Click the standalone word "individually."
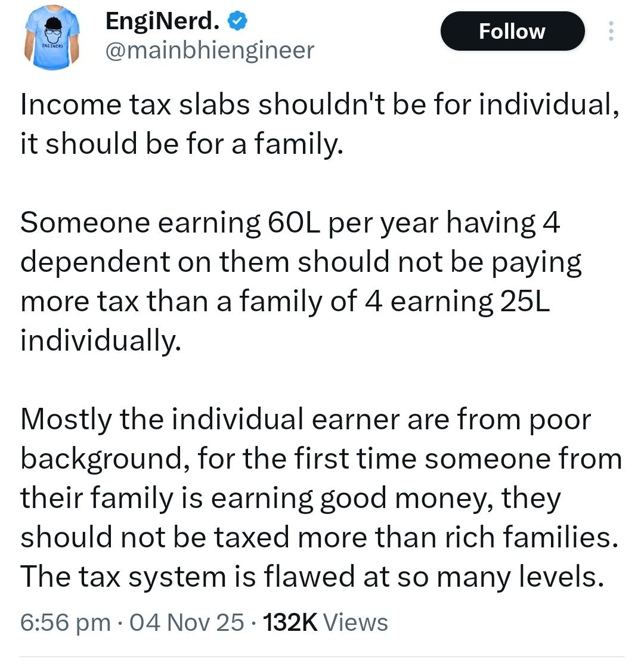Screen dimensions: 644x672 pos(100,341)
